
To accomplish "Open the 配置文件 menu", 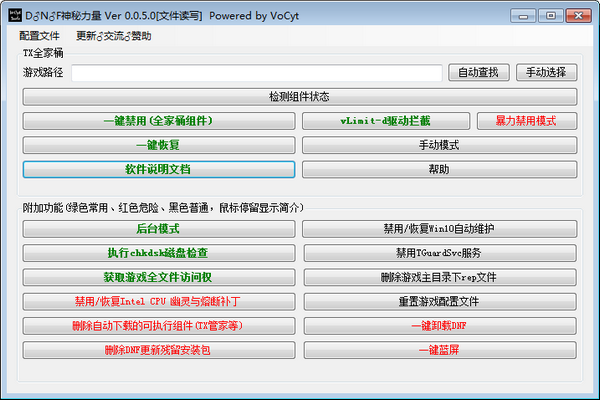I will pos(39,36).
